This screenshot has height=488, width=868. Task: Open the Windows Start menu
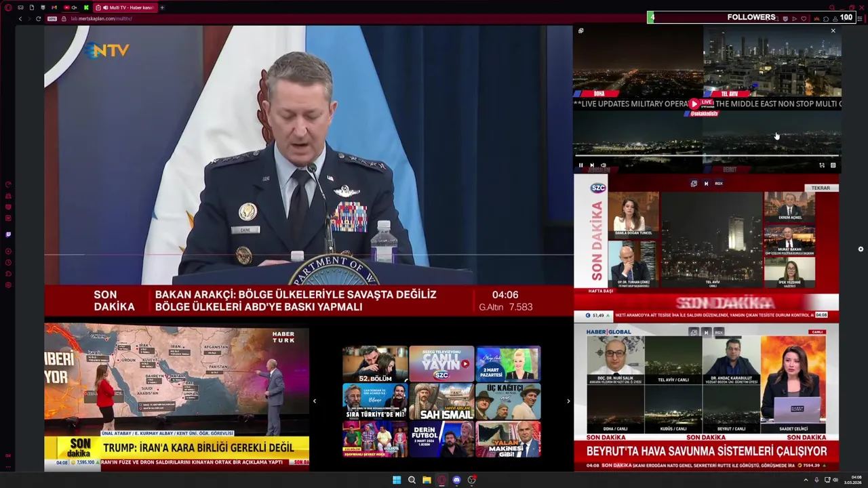coord(397,480)
